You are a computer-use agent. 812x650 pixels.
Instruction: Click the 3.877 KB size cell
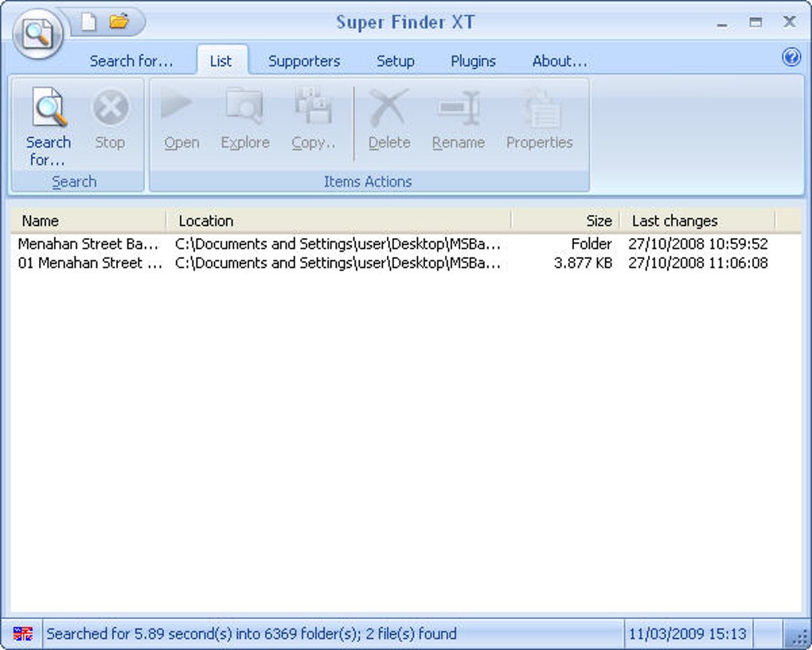[x=583, y=263]
